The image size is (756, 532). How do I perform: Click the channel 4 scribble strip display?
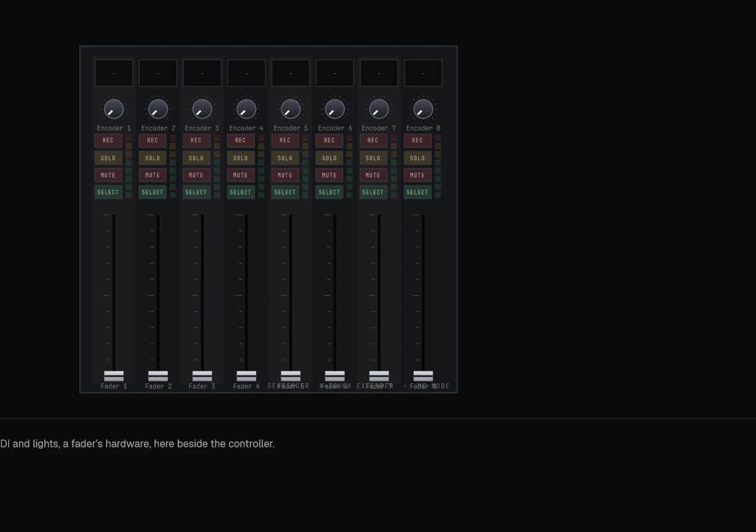pos(247,73)
